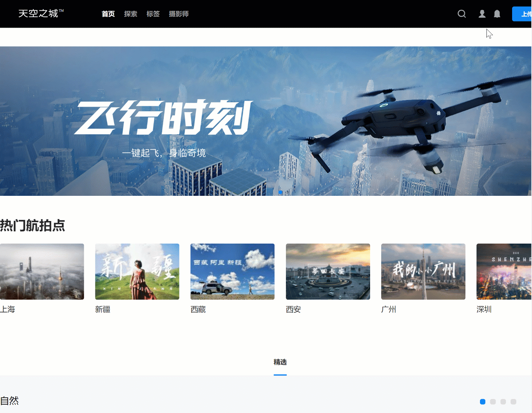532x413 pixels.
Task: Open the 探索 nav item
Action: [131, 14]
